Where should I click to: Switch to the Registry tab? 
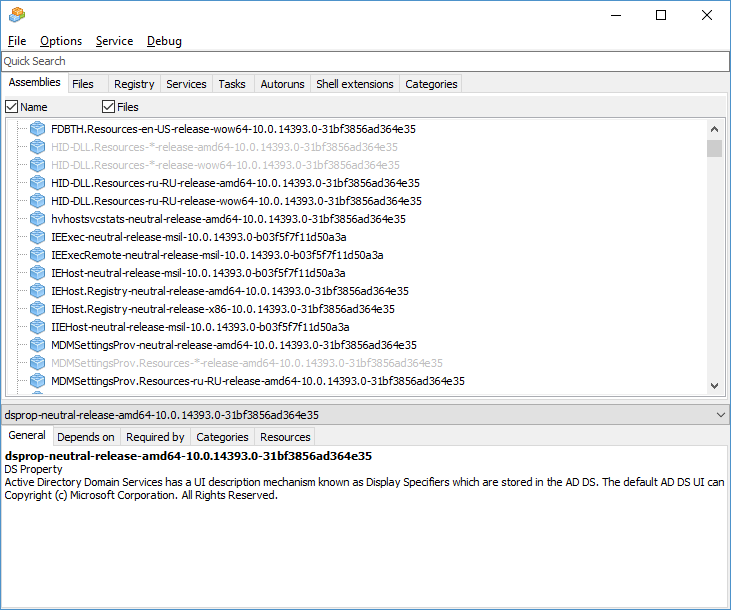click(134, 84)
